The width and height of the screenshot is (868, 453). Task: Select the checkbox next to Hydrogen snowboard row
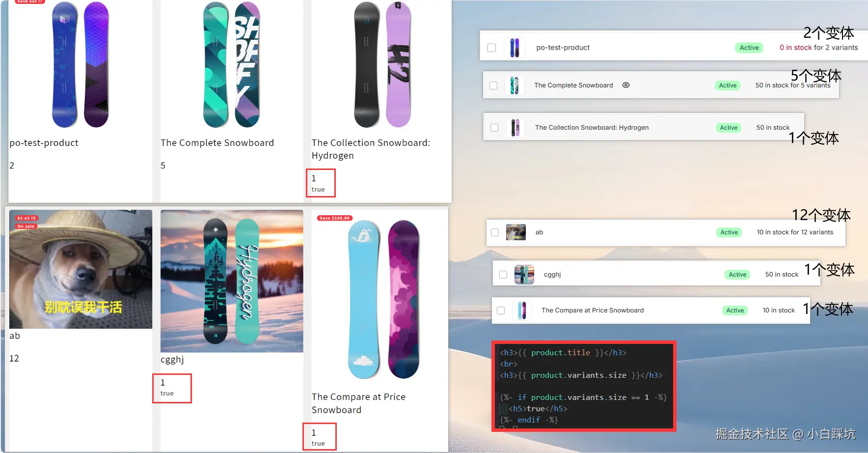click(x=494, y=128)
